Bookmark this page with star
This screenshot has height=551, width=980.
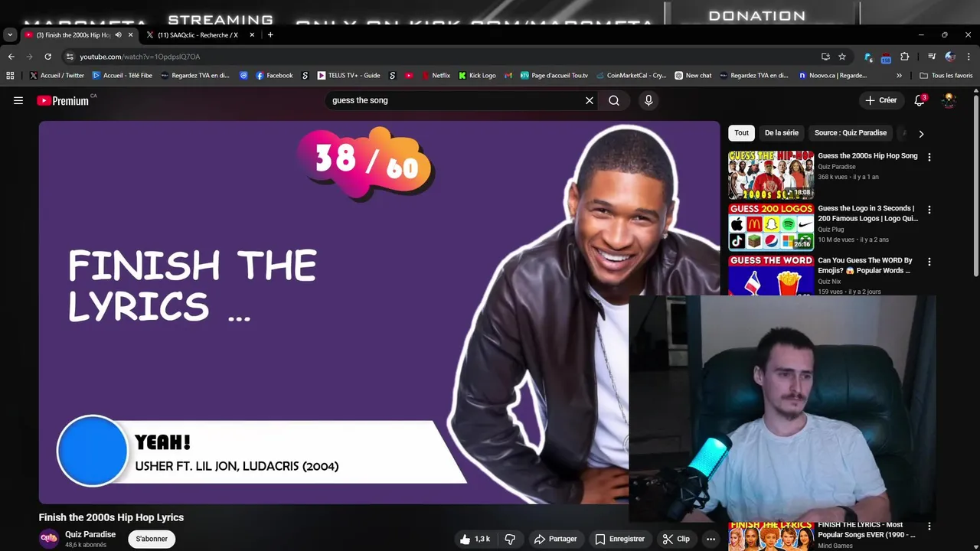pos(842,56)
